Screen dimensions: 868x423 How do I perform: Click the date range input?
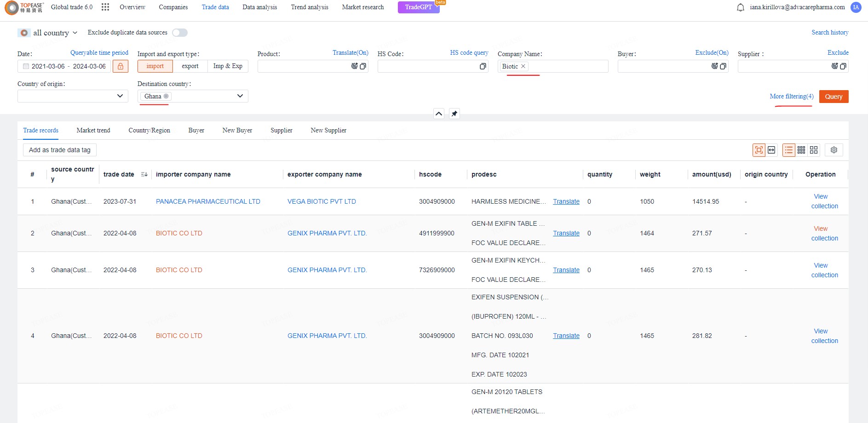coord(64,66)
